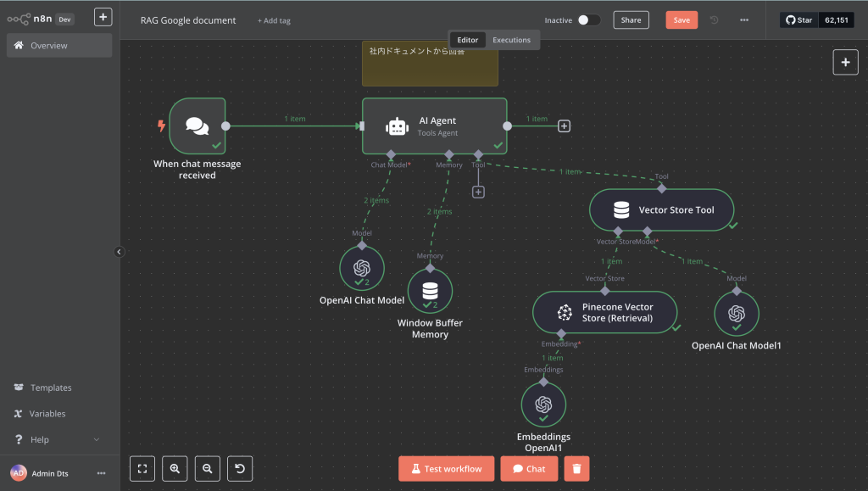
Task: Click Test workflow
Action: (446, 469)
